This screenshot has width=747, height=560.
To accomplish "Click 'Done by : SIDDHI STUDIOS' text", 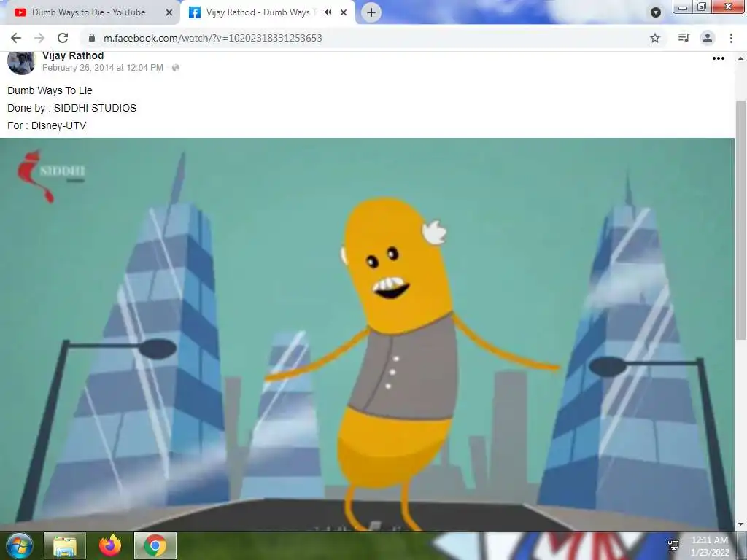I will click(x=72, y=108).
